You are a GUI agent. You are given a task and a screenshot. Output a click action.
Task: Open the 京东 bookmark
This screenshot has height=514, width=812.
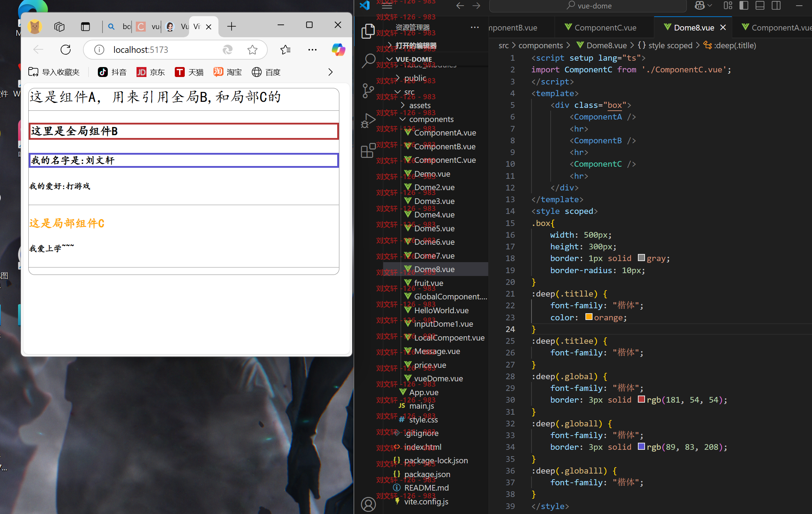tap(151, 72)
